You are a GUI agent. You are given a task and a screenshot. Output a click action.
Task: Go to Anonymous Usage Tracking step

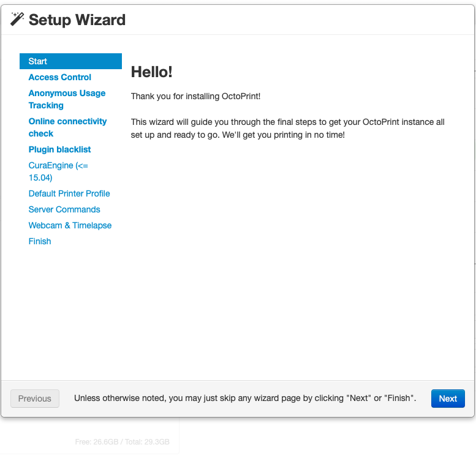point(67,99)
